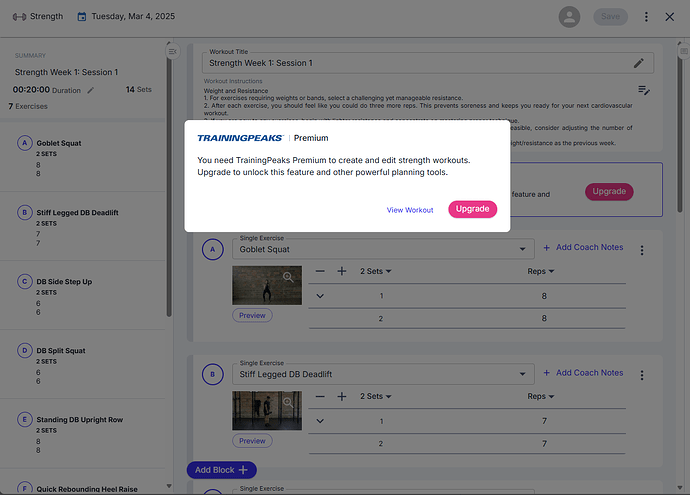Click Stiff Legged Deadlift set 2 reps value 7
The image size is (690, 495).
tap(544, 444)
